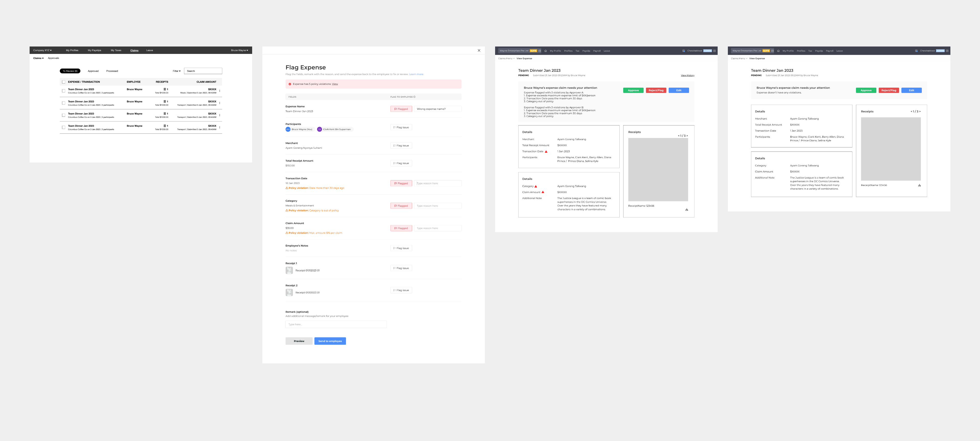Open three-dot menu for the Meals expense row
The width and height of the screenshot is (980, 441).
pyautogui.click(x=219, y=91)
